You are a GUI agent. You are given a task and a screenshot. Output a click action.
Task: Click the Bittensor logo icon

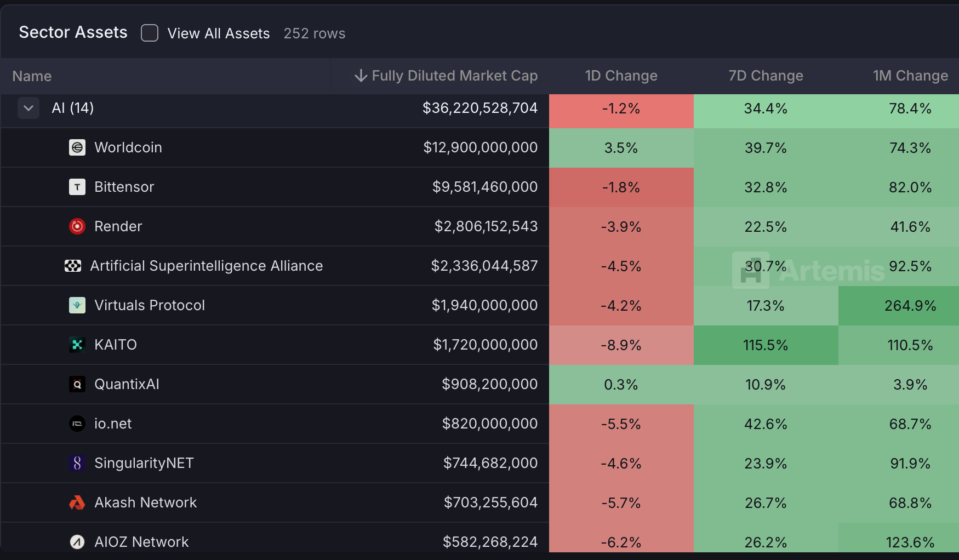point(77,187)
